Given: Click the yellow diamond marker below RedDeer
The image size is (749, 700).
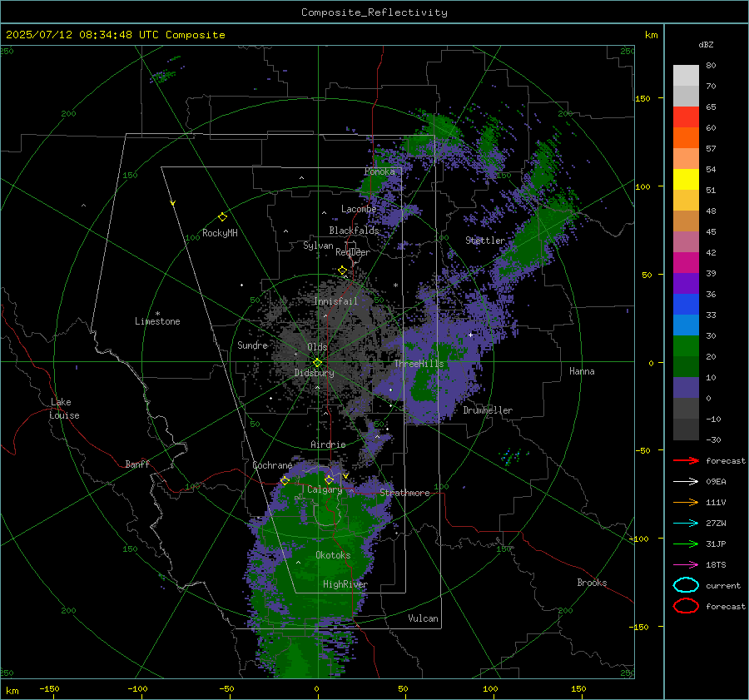Looking at the screenshot, I should click(342, 271).
